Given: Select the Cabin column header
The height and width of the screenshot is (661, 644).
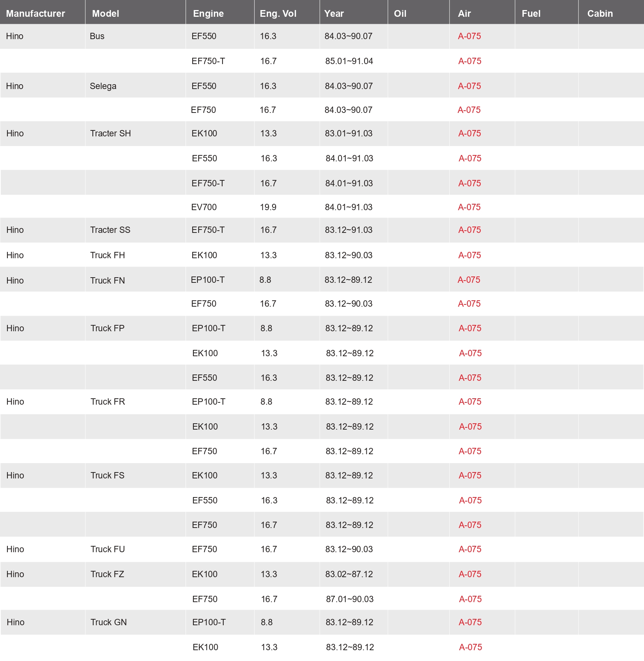Looking at the screenshot, I should 600,13.
